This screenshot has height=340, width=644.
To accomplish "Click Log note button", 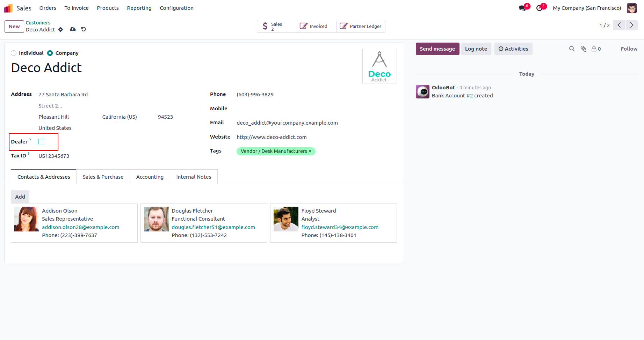I will tap(476, 49).
